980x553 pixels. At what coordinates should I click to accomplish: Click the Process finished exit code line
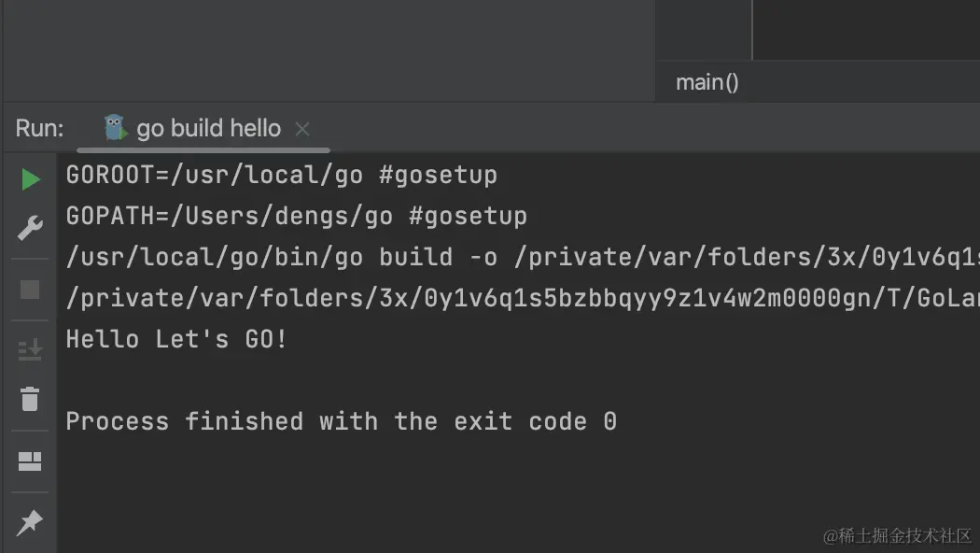[342, 421]
